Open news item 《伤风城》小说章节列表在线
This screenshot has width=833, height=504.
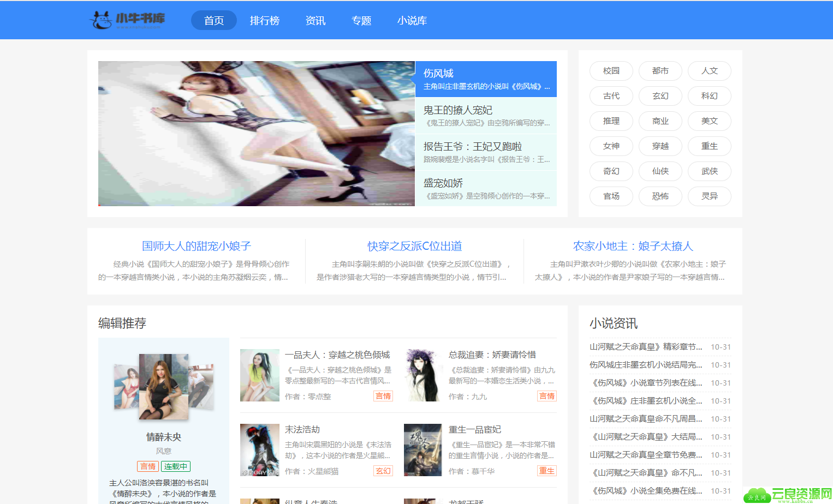[x=646, y=383]
